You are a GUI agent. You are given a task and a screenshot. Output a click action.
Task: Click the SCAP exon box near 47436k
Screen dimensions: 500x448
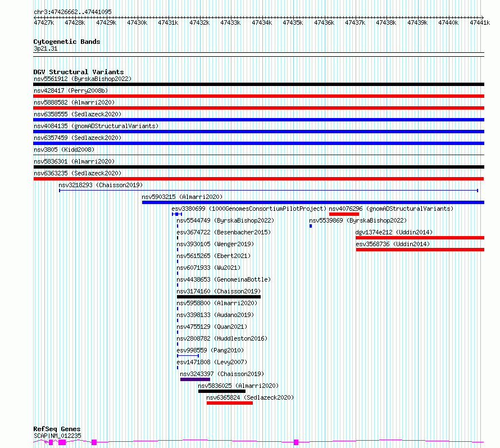[296, 442]
